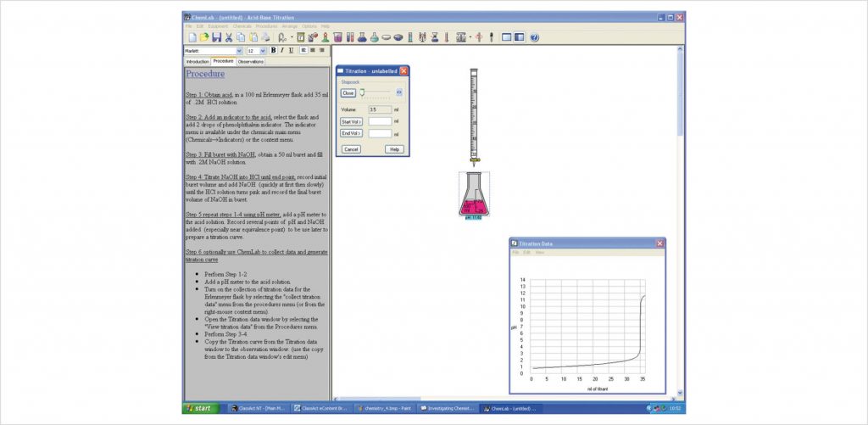The height and width of the screenshot is (425, 868).
Task: Click the stopcock flow slider handle
Action: [x=362, y=92]
